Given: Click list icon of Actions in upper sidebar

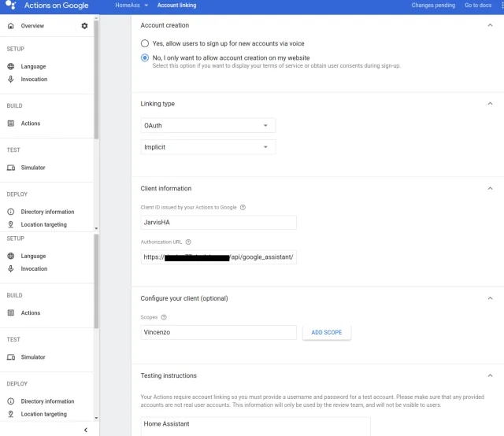Looking at the screenshot, I should click(x=10, y=124).
